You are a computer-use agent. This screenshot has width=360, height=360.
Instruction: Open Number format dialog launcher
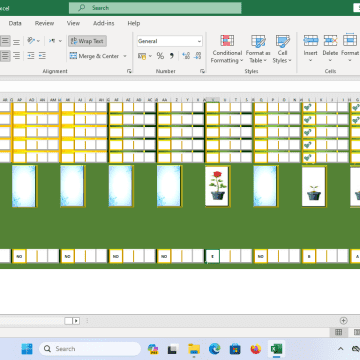202,71
